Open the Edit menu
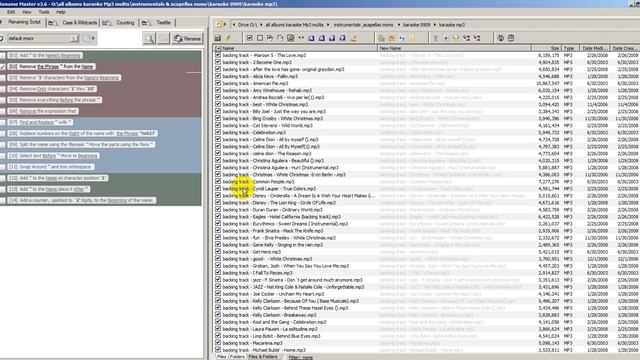The width and height of the screenshot is (640, 360). click(x=11, y=12)
